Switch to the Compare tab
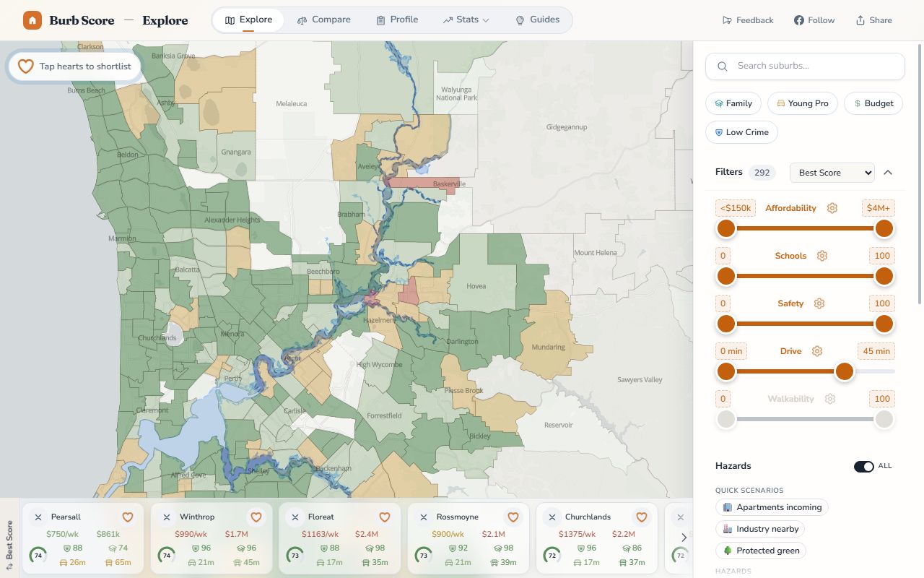Screen dimensions: 924x578 [x=324, y=20]
